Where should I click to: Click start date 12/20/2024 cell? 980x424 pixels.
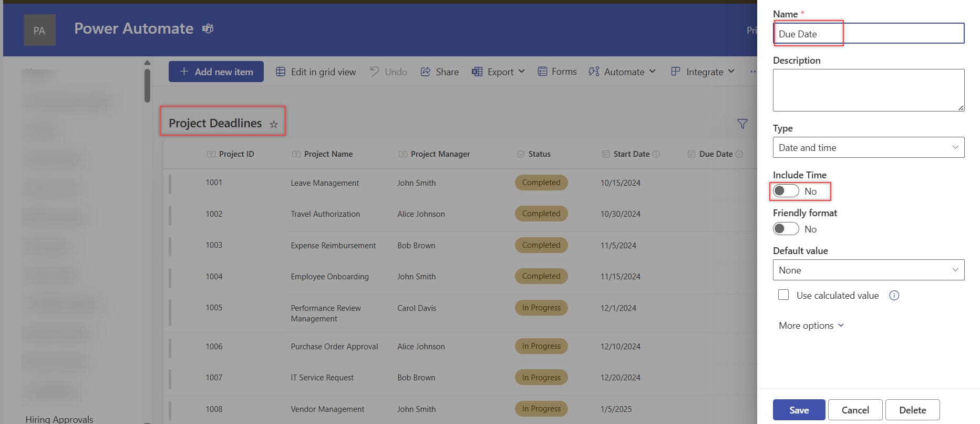click(620, 378)
